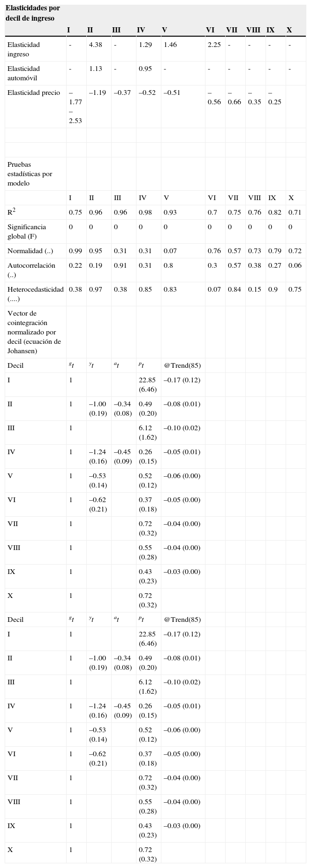
Task: Select the R² row label
Action: pyautogui.click(x=11, y=212)
